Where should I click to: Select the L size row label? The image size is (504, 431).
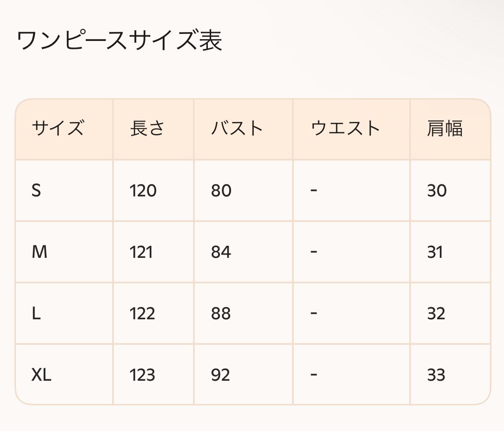pos(36,313)
